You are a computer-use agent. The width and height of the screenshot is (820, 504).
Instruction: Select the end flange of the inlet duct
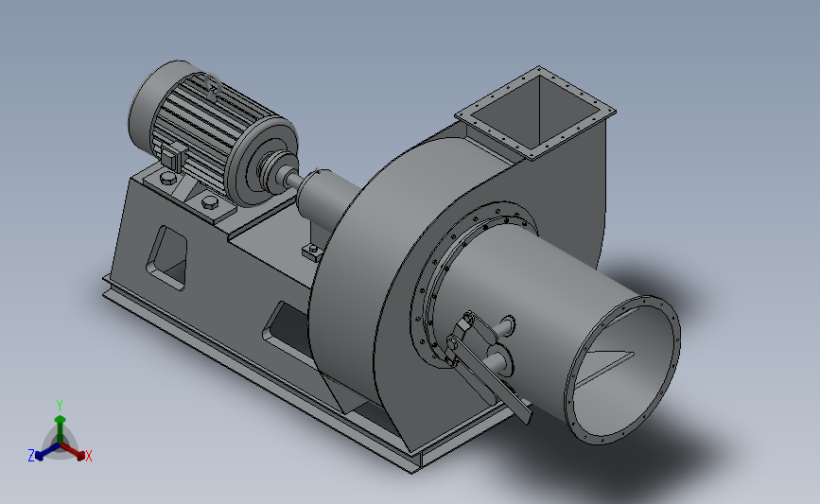tap(622, 370)
